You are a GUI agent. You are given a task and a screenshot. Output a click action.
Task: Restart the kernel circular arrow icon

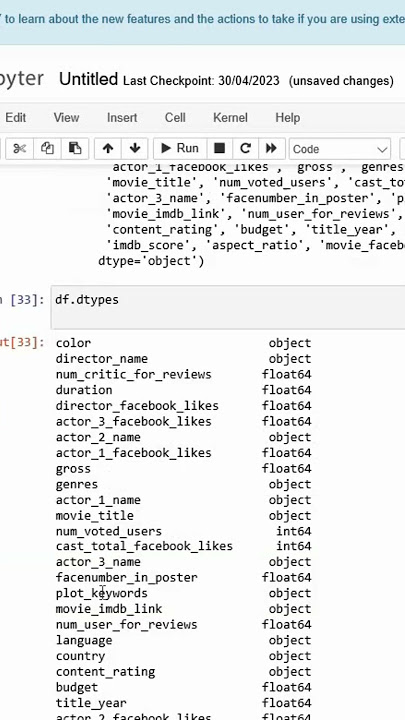point(246,148)
